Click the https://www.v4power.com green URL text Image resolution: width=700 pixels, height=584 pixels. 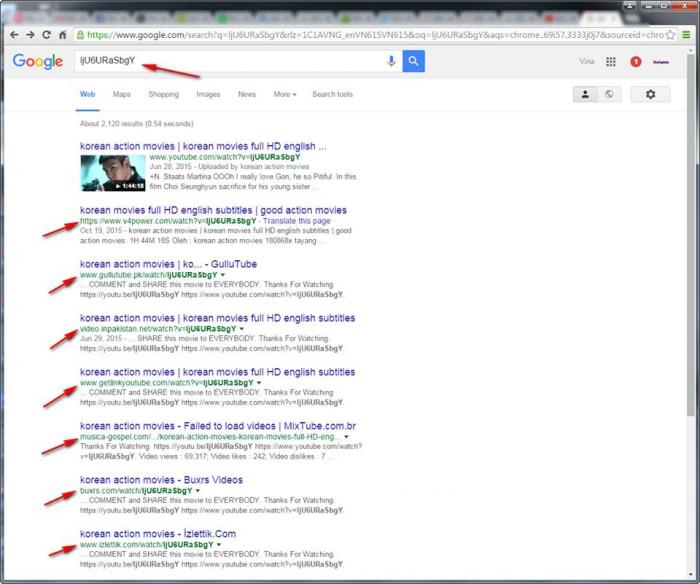click(168, 221)
